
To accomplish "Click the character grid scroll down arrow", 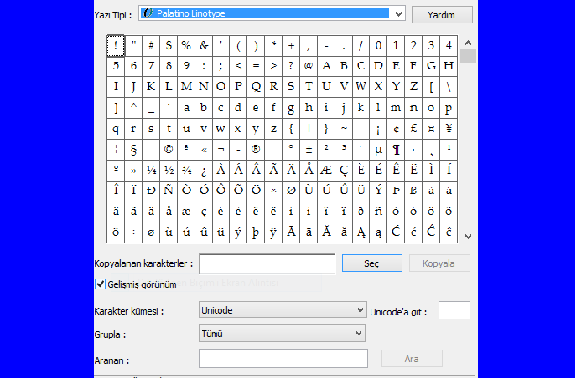I will tap(468, 236).
